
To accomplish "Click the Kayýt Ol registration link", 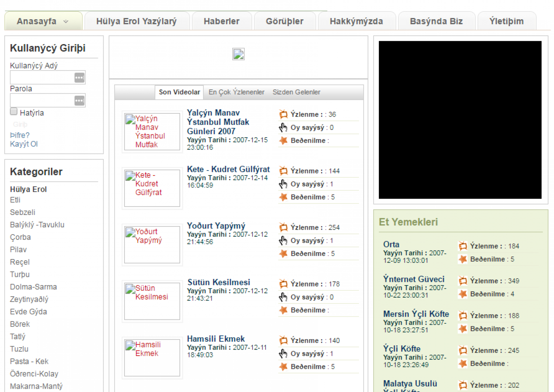I will coord(24,144).
